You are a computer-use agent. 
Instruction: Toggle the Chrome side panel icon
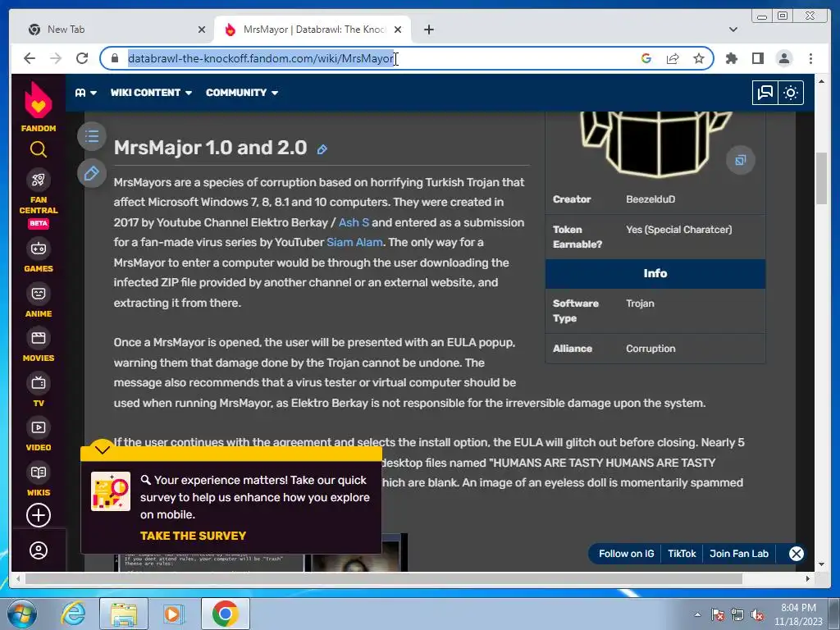click(757, 58)
